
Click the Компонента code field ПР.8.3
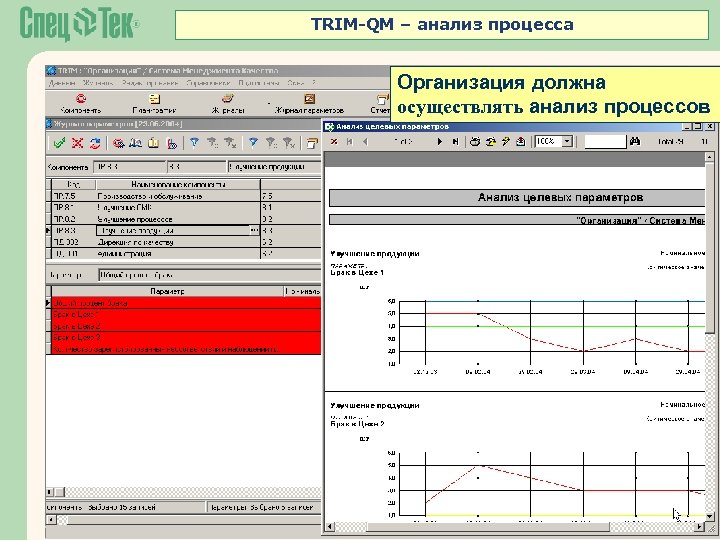click(x=129, y=167)
